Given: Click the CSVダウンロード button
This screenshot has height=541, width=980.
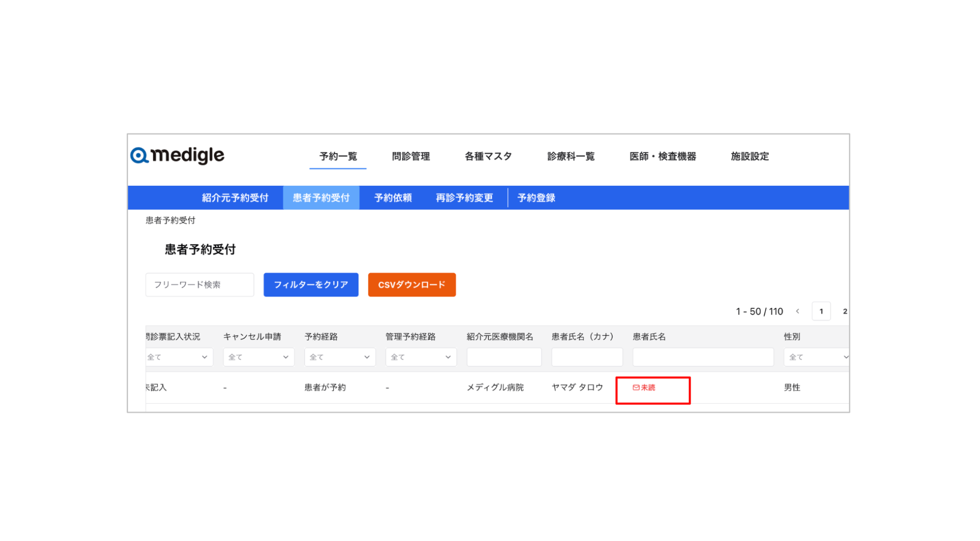Looking at the screenshot, I should click(x=412, y=285).
